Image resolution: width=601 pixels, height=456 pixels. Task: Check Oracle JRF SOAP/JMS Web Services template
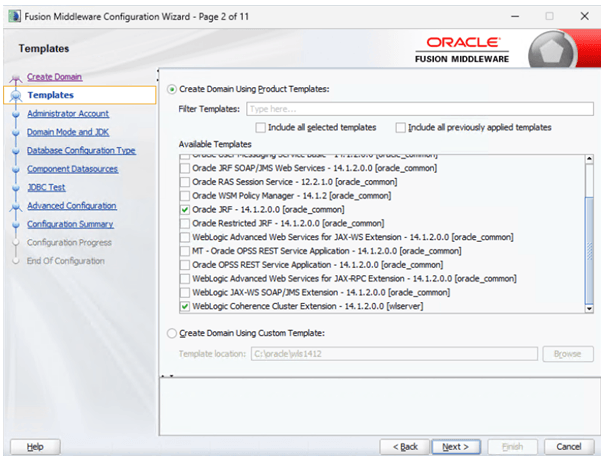[x=185, y=168]
